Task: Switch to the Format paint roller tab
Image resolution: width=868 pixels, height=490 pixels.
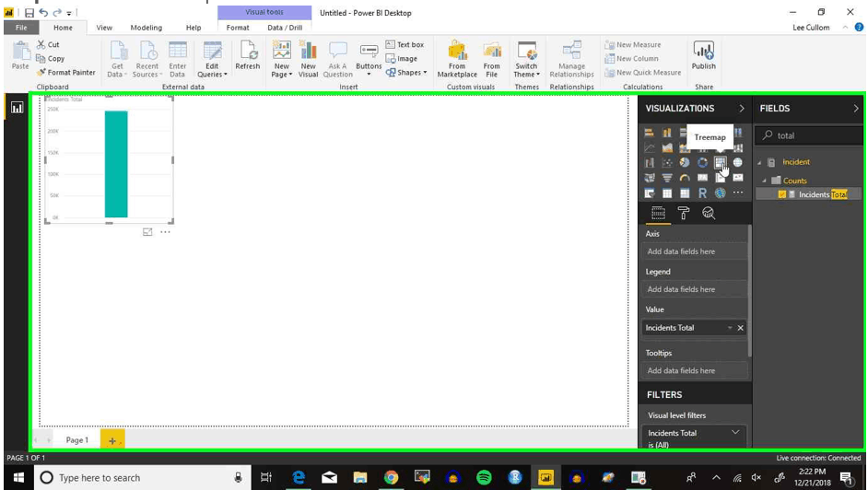Action: (684, 213)
